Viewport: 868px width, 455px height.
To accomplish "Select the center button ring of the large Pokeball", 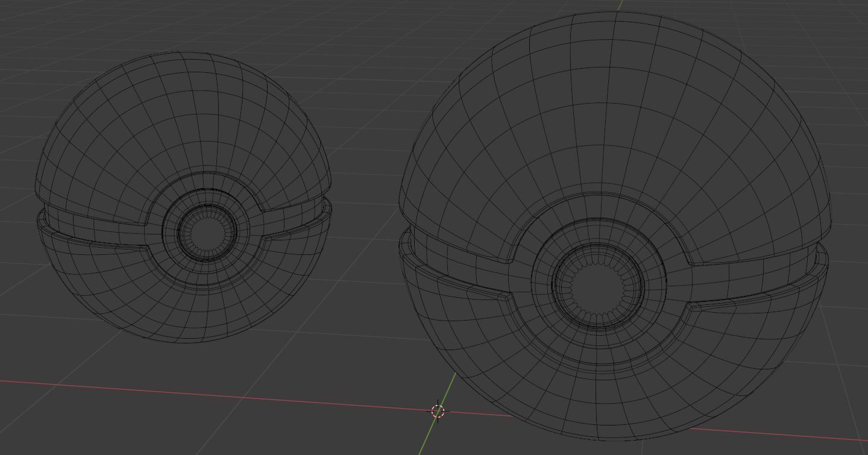I will click(598, 286).
